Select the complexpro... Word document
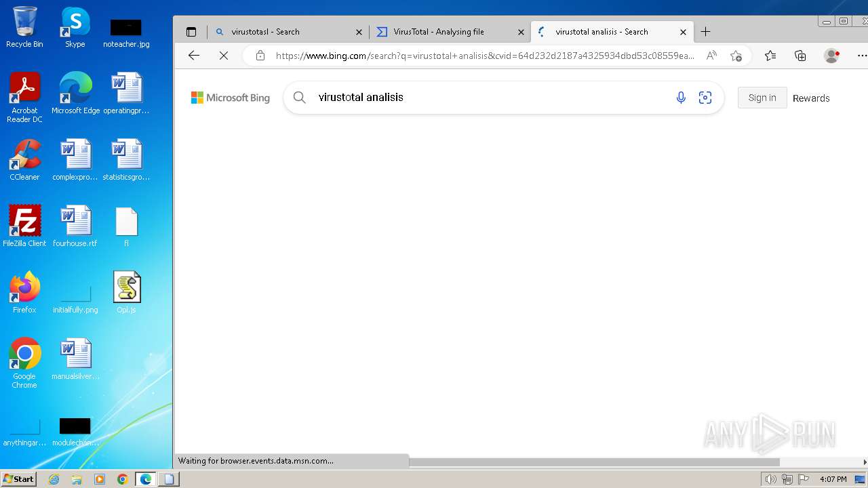Image resolution: width=868 pixels, height=488 pixels. pyautogui.click(x=75, y=160)
